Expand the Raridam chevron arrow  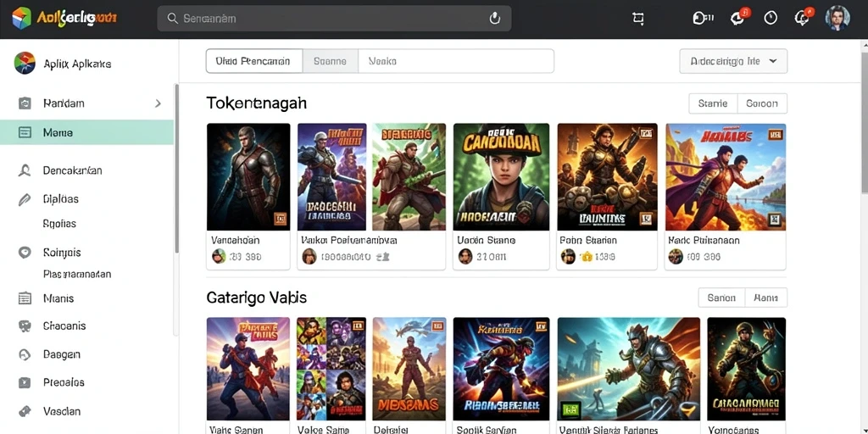158,103
